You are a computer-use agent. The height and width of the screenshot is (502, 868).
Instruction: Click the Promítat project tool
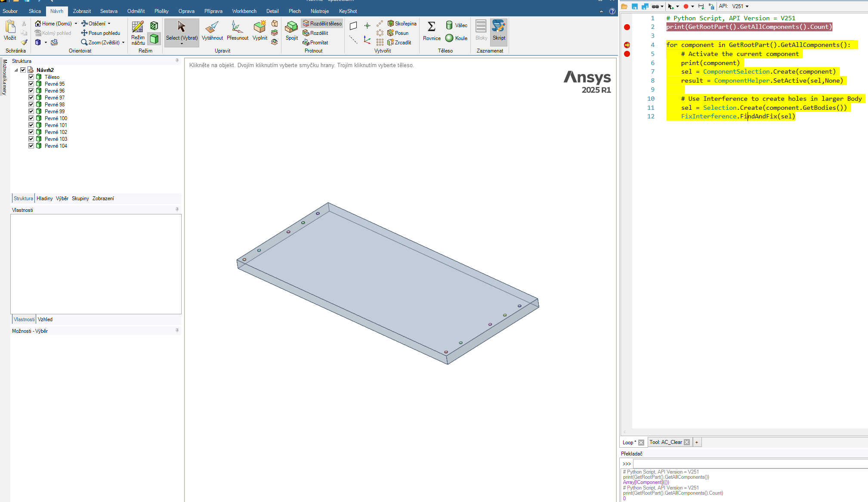(315, 43)
